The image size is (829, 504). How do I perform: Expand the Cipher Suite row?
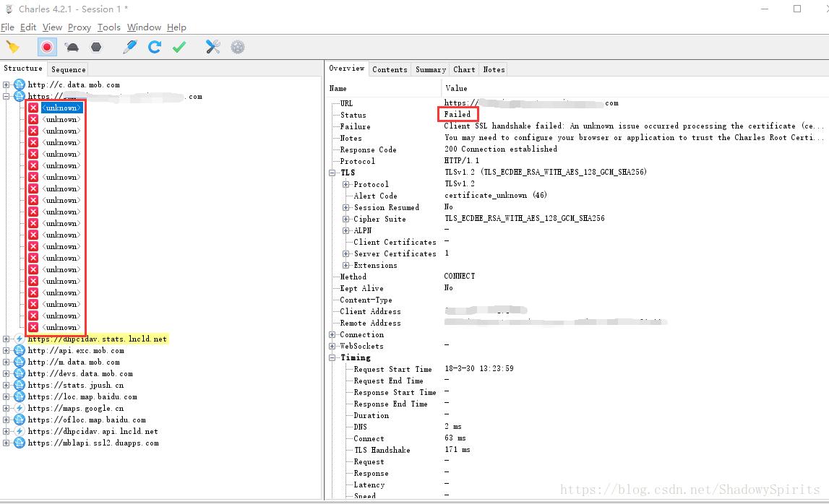346,220
